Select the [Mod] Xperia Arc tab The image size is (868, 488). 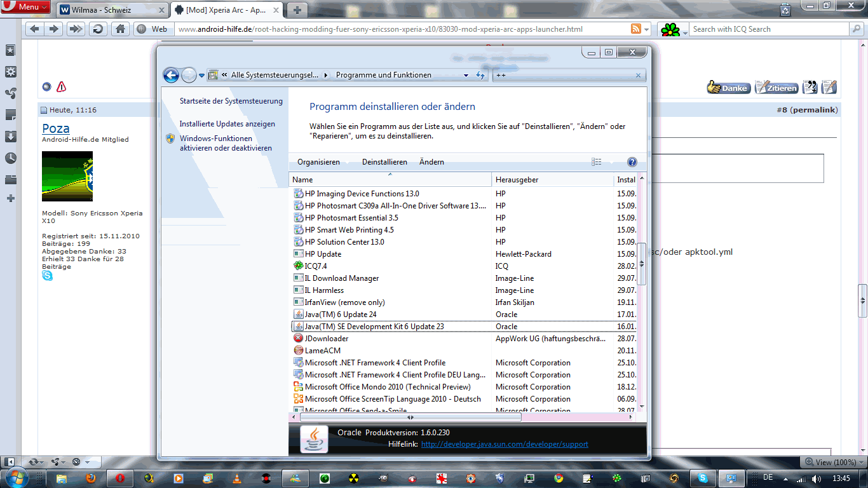[x=227, y=10]
